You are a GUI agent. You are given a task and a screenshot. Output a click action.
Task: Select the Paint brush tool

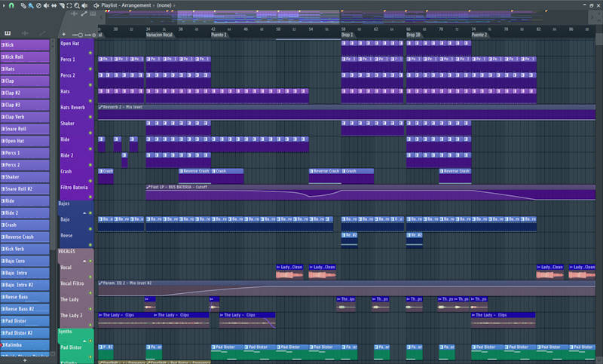31,5
